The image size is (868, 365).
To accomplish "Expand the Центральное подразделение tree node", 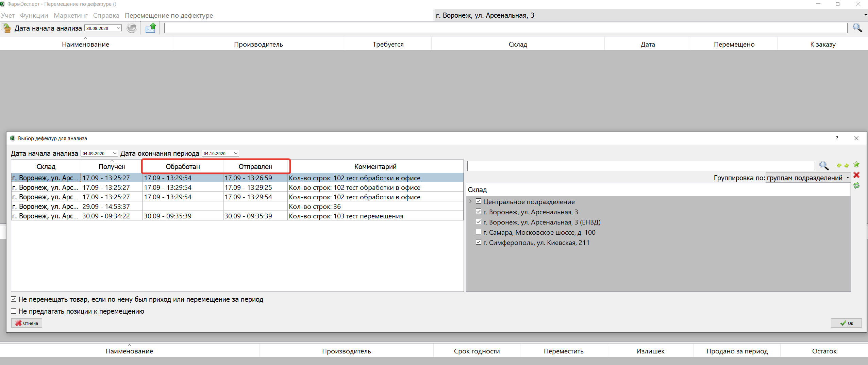I will coord(470,201).
